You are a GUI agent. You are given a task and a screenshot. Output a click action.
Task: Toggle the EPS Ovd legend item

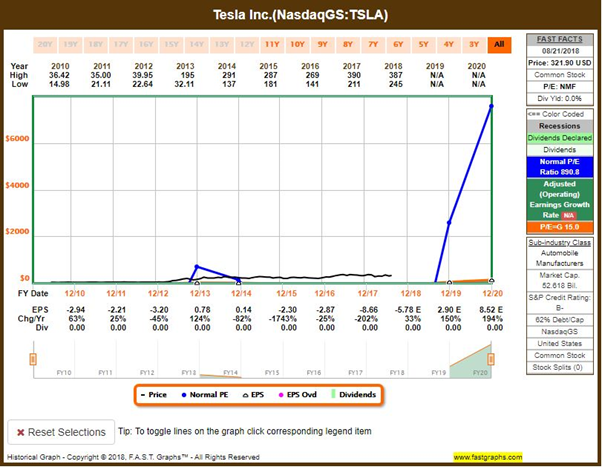click(298, 394)
